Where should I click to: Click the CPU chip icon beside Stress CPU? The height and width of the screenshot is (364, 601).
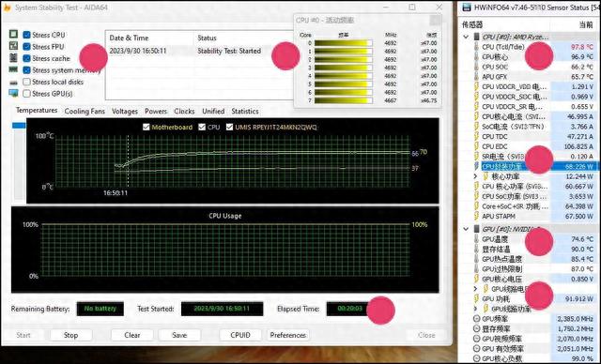[13, 35]
